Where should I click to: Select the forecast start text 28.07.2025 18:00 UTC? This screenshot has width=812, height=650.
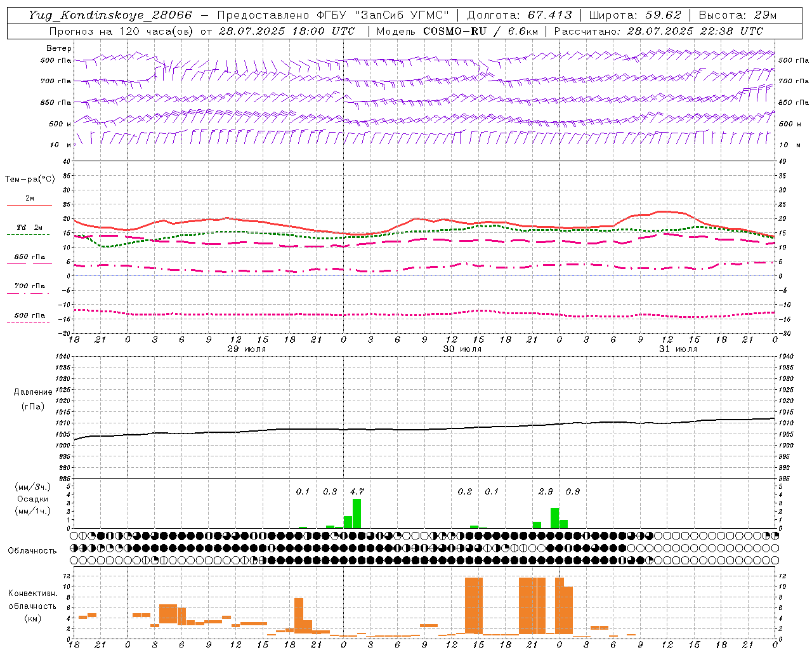coord(287,31)
